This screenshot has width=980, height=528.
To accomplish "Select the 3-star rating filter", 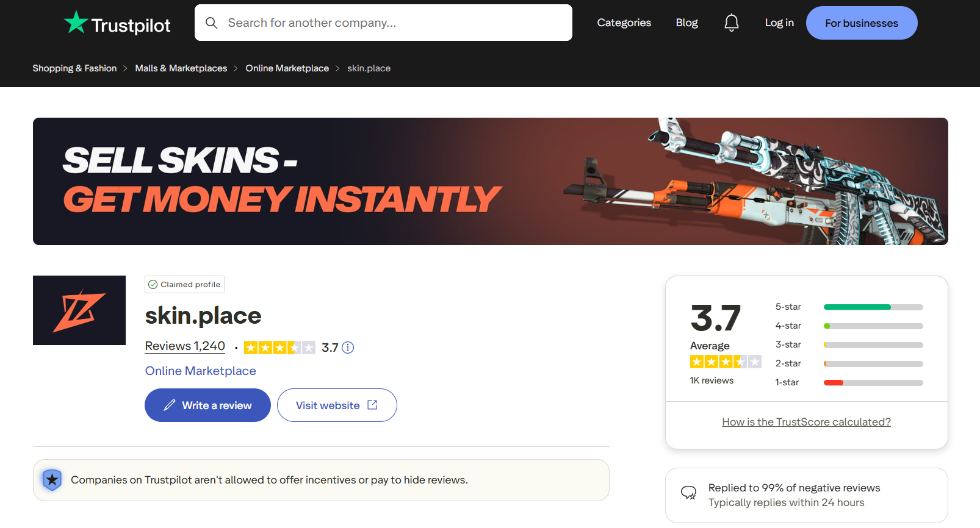I will tap(873, 345).
